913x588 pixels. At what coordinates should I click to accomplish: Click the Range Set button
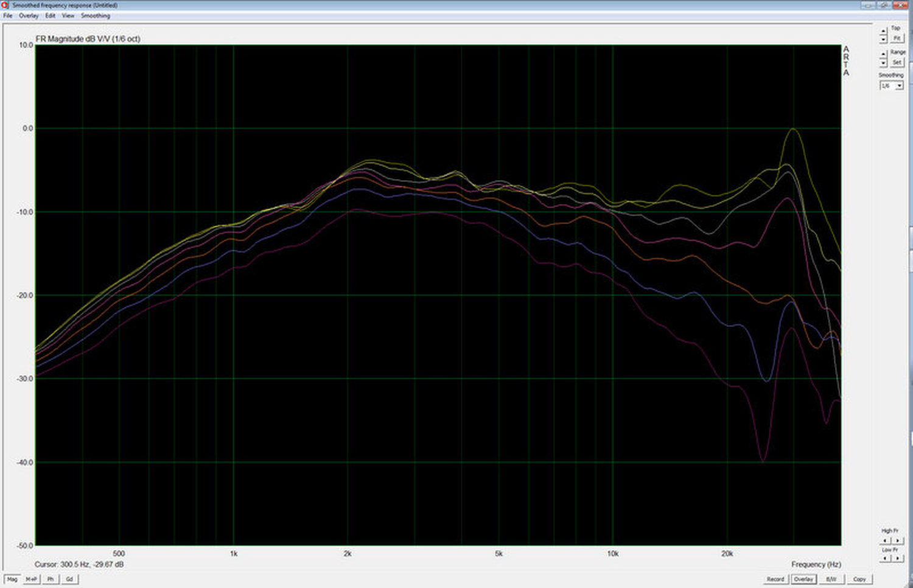(897, 62)
